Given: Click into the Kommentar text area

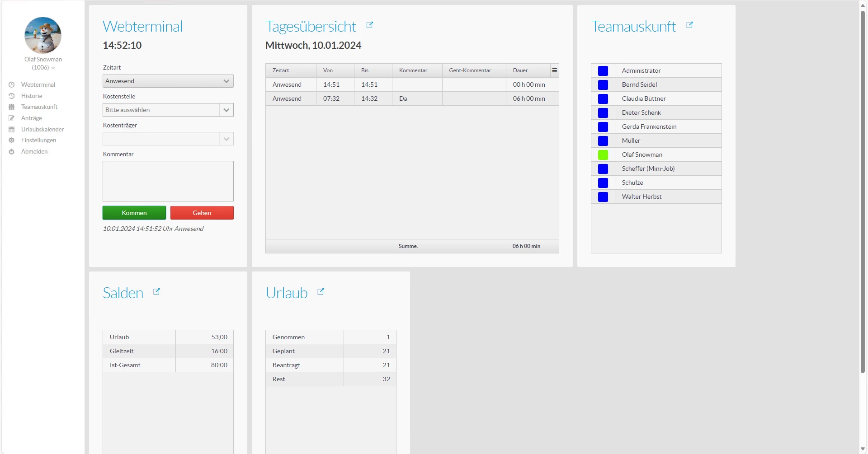Looking at the screenshot, I should 168,181.
